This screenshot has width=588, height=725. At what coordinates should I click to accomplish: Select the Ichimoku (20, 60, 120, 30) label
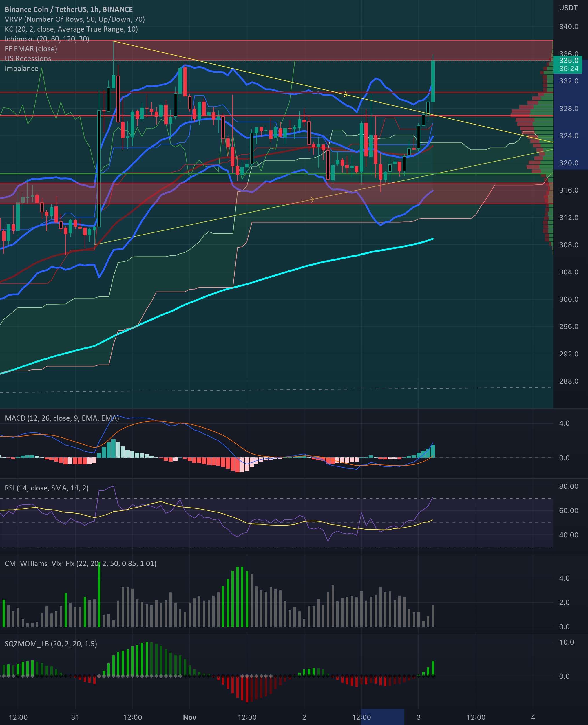click(x=47, y=39)
